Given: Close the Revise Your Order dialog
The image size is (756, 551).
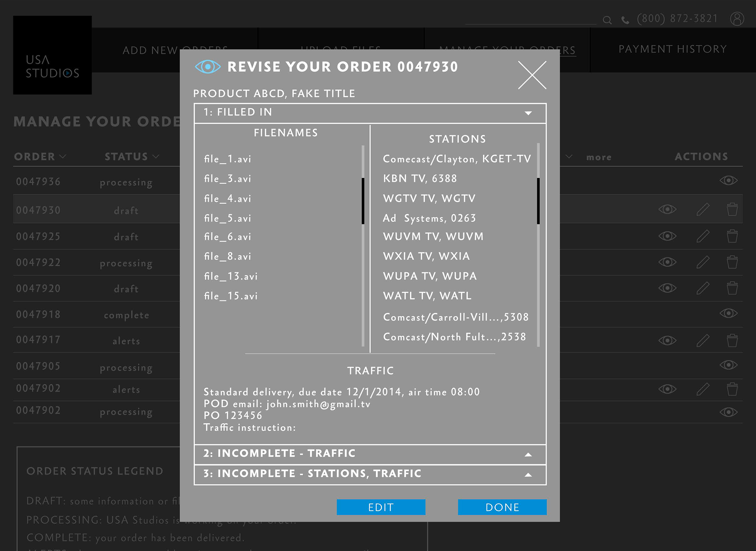Looking at the screenshot, I should (532, 75).
